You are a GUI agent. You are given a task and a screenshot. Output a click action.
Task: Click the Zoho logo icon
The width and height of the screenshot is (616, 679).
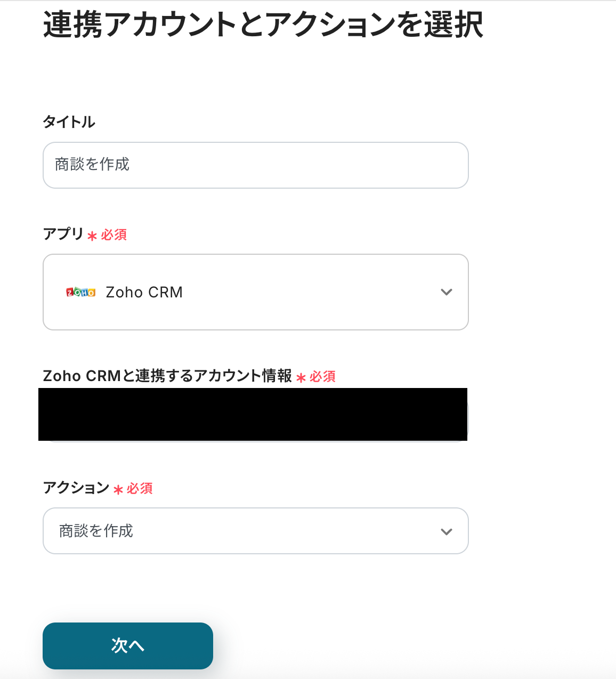pos(80,292)
